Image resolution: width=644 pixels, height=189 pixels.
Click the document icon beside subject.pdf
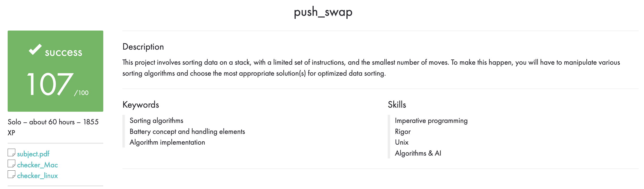click(12, 153)
